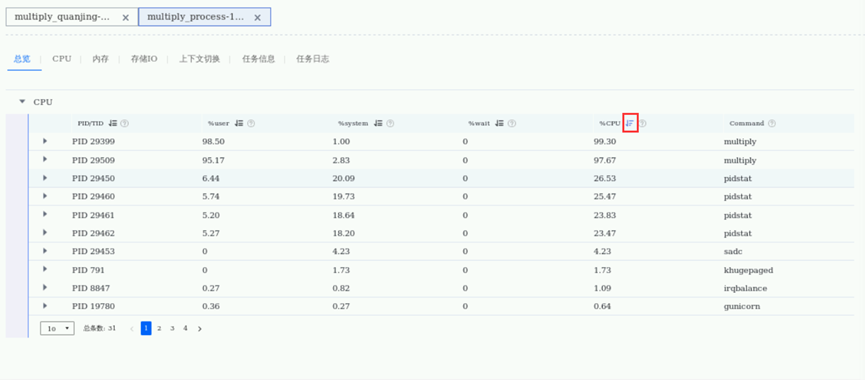Viewport: 865px width, 380px height.
Task: Click the 总条数: 31 total count
Action: click(x=100, y=328)
